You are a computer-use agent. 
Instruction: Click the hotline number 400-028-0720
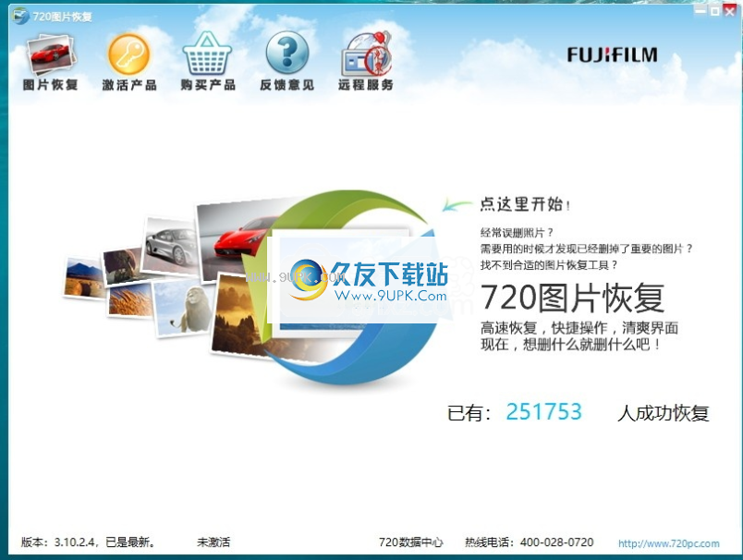click(x=556, y=542)
